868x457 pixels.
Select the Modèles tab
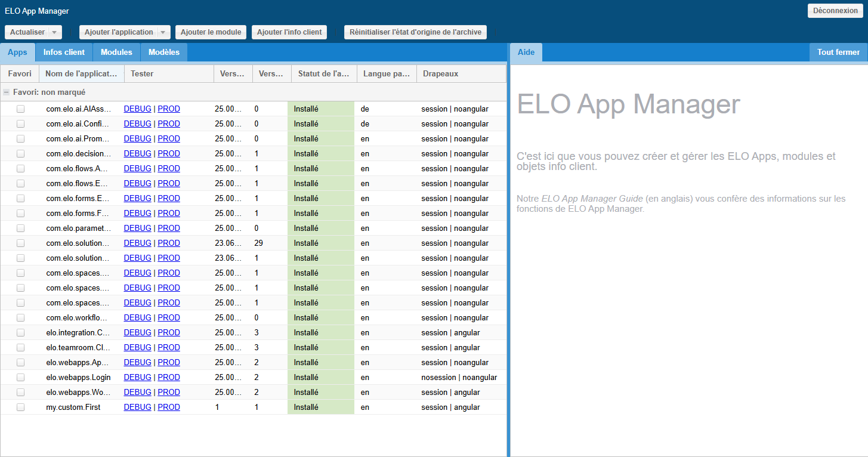tap(163, 52)
